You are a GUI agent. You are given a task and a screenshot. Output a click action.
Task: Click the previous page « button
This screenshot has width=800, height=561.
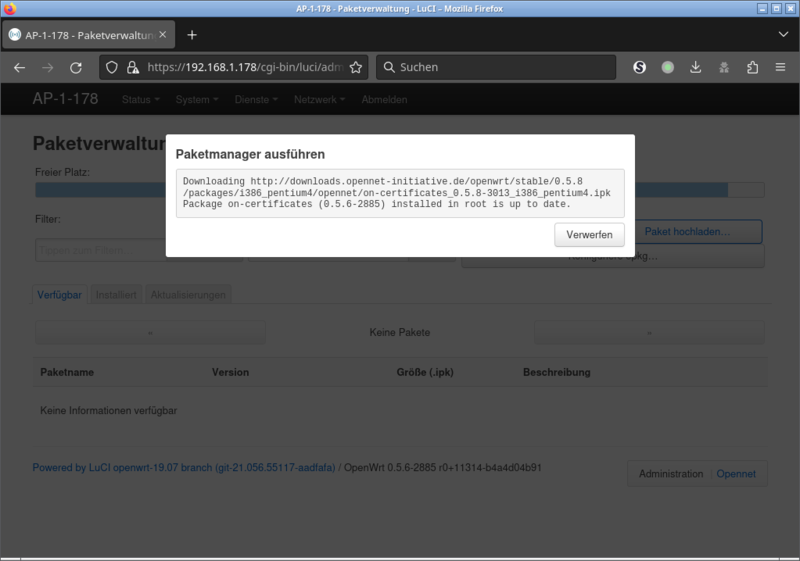150,333
